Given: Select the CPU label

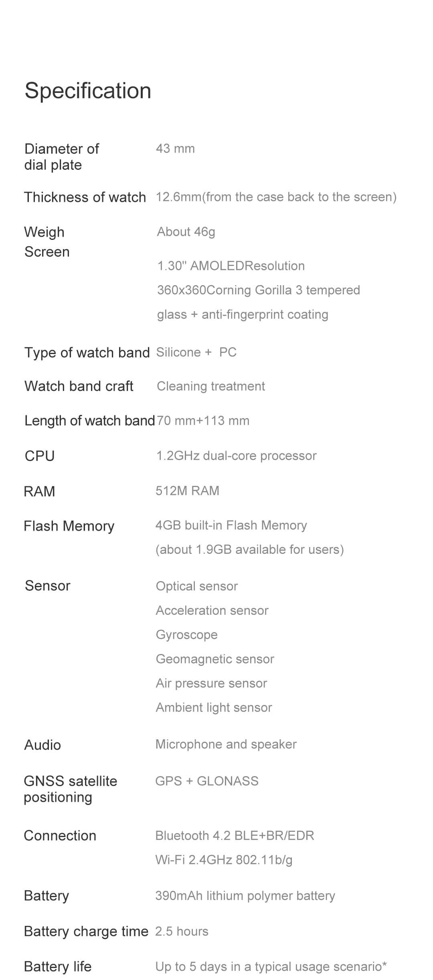Looking at the screenshot, I should pyautogui.click(x=40, y=456).
